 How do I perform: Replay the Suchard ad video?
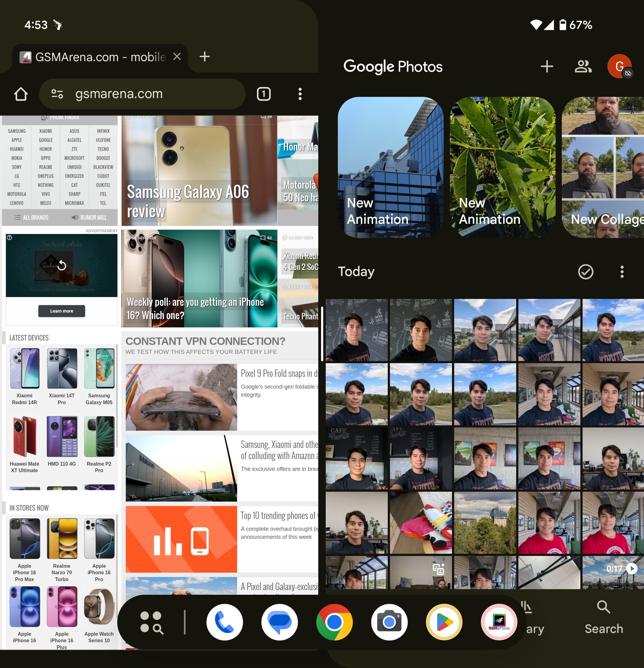[x=62, y=265]
